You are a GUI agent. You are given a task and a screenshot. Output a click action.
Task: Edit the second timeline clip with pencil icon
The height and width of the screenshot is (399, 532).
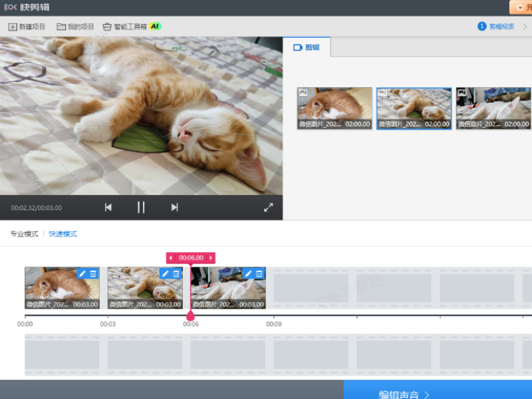(x=166, y=273)
